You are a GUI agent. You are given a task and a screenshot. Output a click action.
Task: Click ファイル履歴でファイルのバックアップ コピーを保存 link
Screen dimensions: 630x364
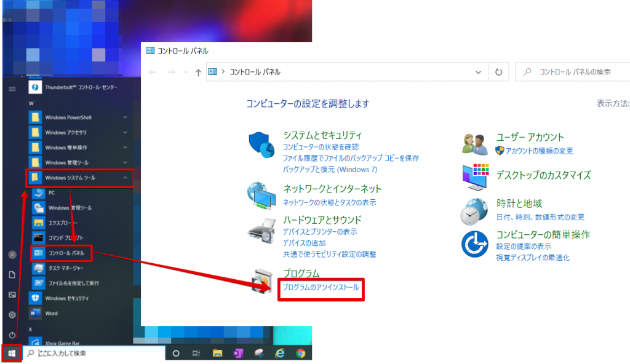(351, 158)
